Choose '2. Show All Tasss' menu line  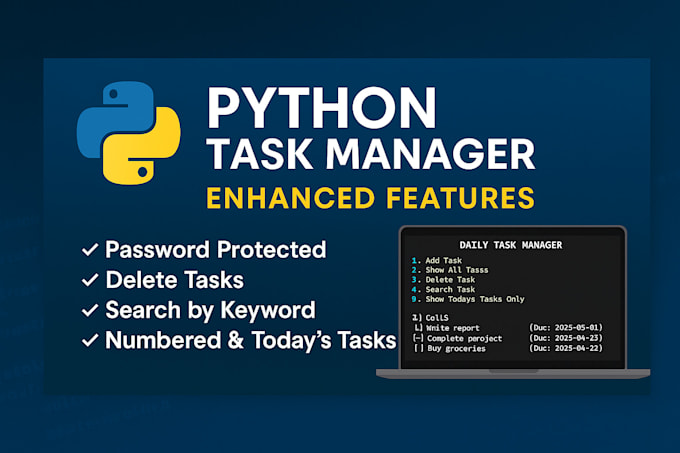click(x=450, y=270)
